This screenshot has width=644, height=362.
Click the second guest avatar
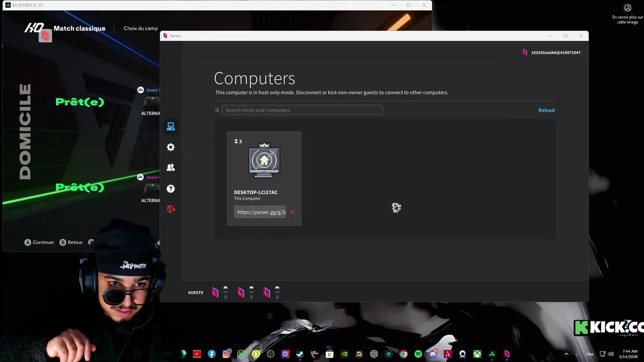point(241,293)
